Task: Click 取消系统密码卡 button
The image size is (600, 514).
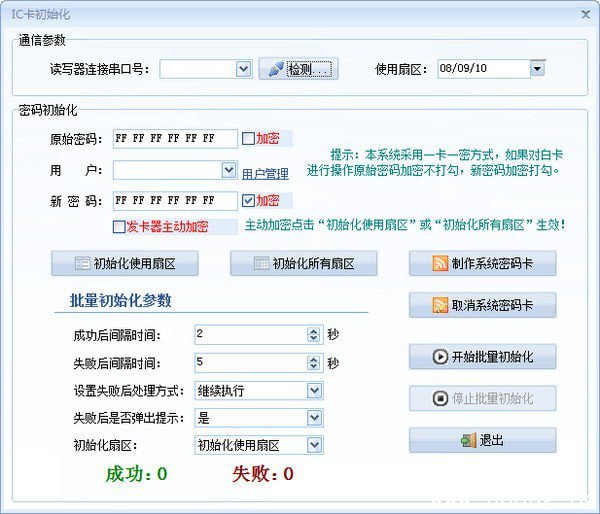Action: [x=483, y=305]
